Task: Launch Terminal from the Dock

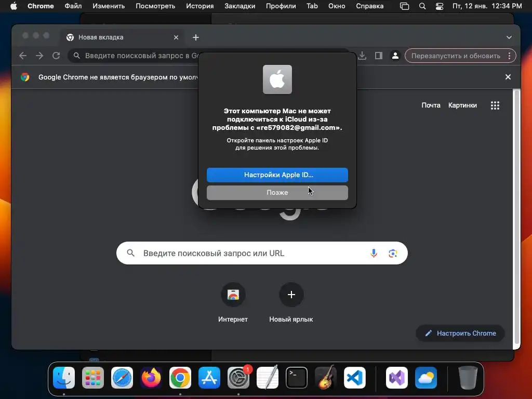Action: pos(297,378)
